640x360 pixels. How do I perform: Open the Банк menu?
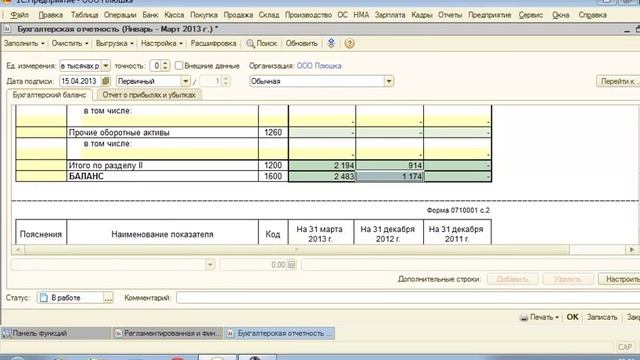pyautogui.click(x=150, y=15)
